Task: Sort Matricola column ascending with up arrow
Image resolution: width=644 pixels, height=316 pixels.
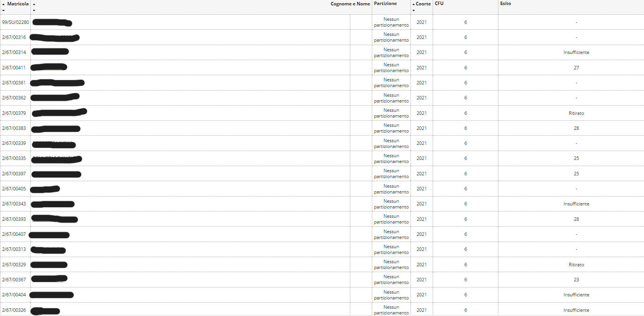Action: [x=3, y=4]
